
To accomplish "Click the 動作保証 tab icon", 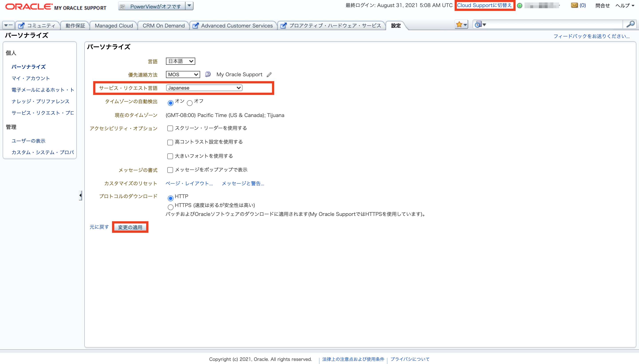I will (x=75, y=25).
